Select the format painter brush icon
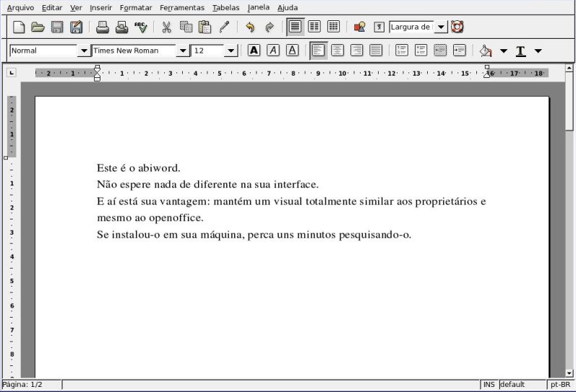The image size is (576, 392). pos(224,27)
